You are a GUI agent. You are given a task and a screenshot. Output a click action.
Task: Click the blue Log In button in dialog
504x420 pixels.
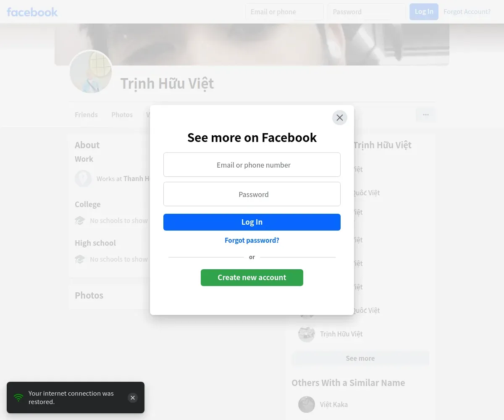point(252,222)
